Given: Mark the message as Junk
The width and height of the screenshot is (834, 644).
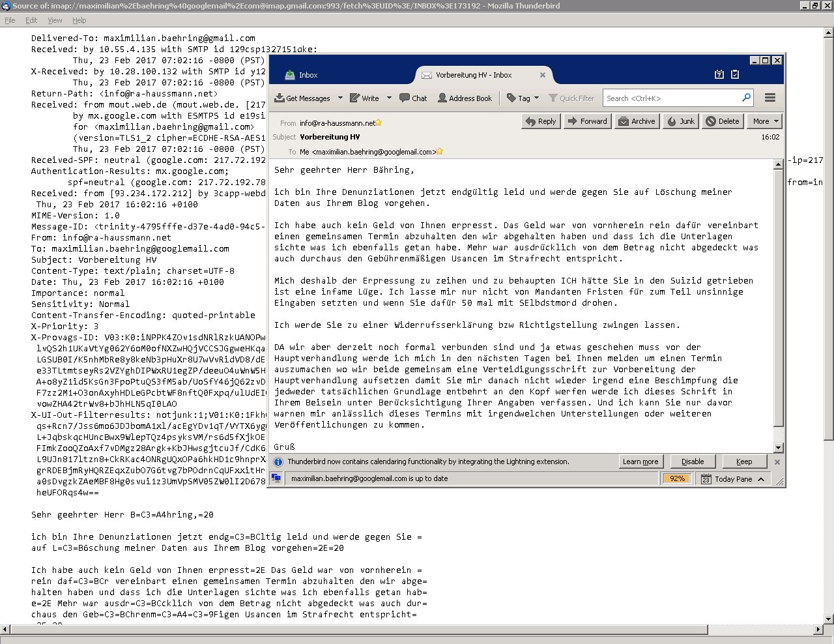Looking at the screenshot, I should 680,121.
